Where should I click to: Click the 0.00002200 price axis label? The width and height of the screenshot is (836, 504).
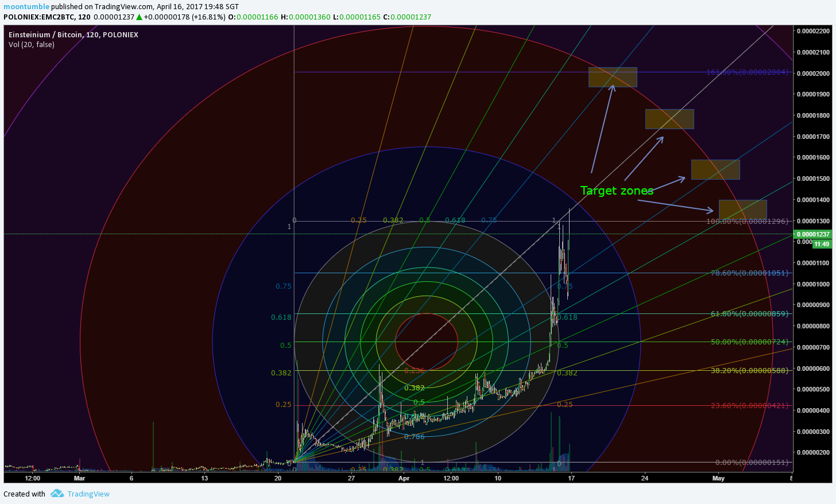[x=814, y=31]
